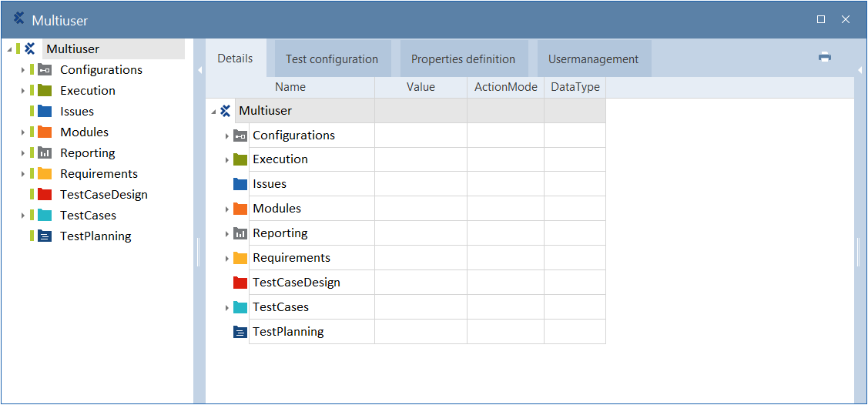The width and height of the screenshot is (868, 405).
Task: Click the DataType column header
Action: coord(575,87)
